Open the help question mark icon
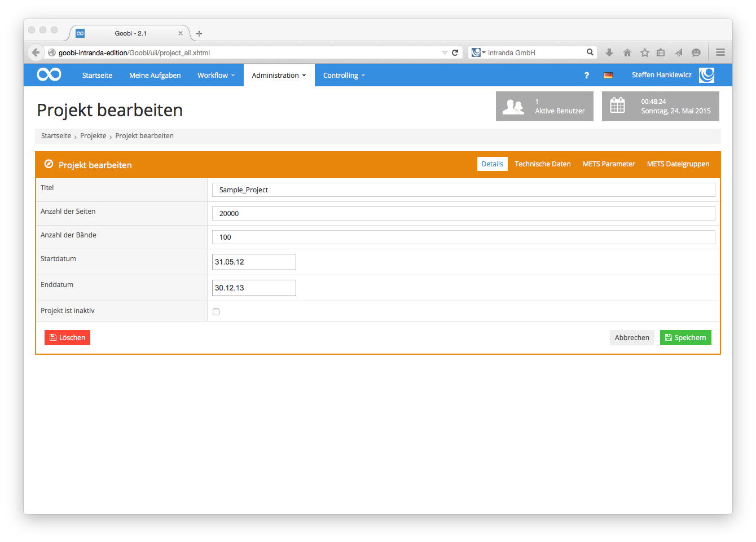 [x=587, y=75]
